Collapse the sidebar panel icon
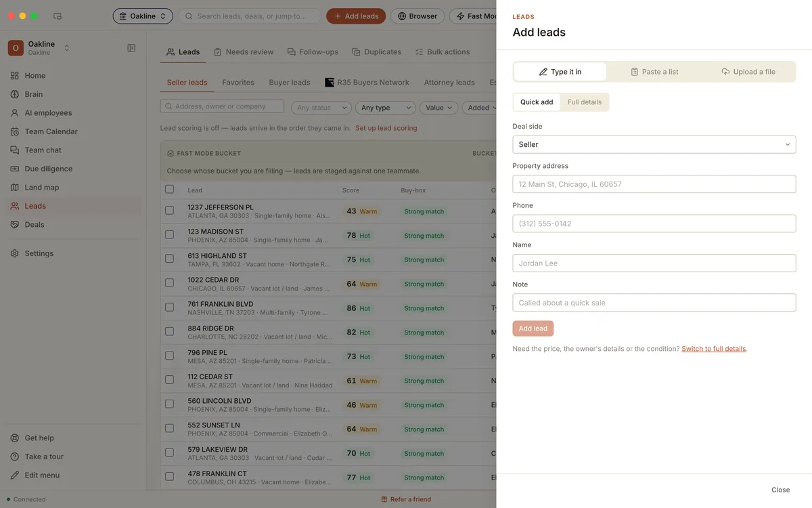The width and height of the screenshot is (812, 508). [x=131, y=48]
